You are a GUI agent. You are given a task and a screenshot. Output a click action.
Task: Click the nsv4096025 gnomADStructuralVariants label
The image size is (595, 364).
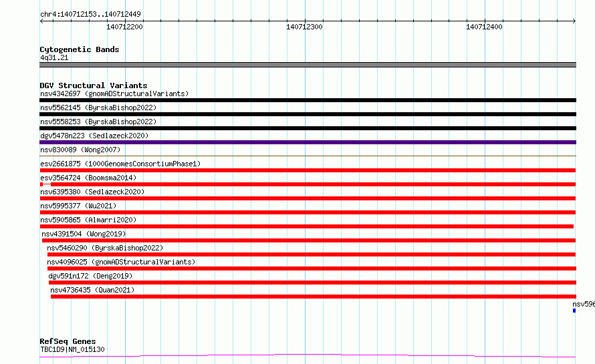(x=121, y=262)
